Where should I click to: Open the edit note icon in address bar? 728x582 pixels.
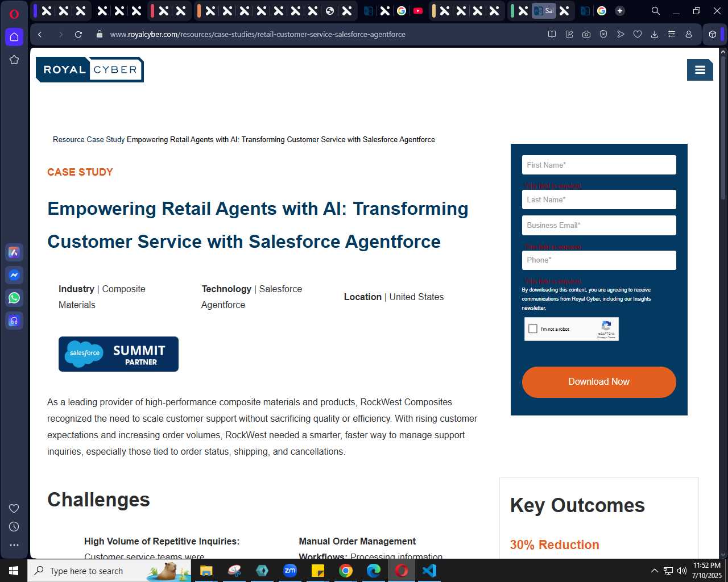pos(569,34)
